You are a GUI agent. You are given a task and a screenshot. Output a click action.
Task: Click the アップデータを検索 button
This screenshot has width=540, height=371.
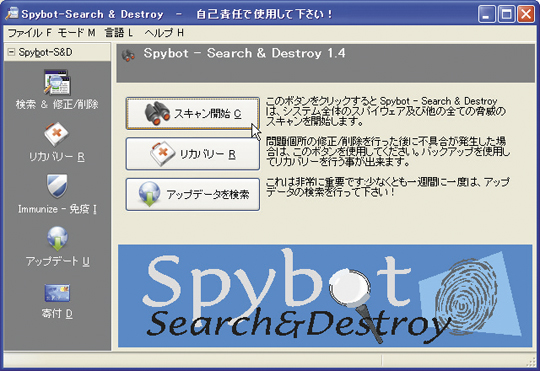click(193, 194)
